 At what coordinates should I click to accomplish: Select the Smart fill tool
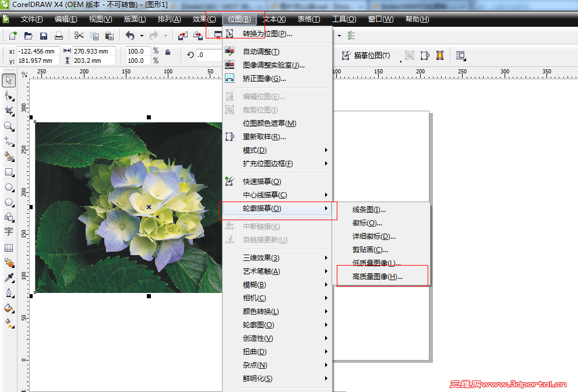pos(9,157)
